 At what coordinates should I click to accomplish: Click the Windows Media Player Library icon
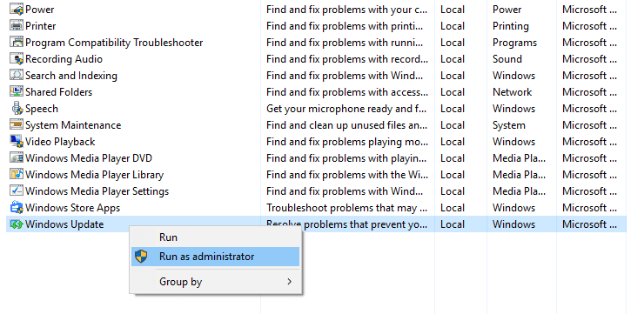17,175
